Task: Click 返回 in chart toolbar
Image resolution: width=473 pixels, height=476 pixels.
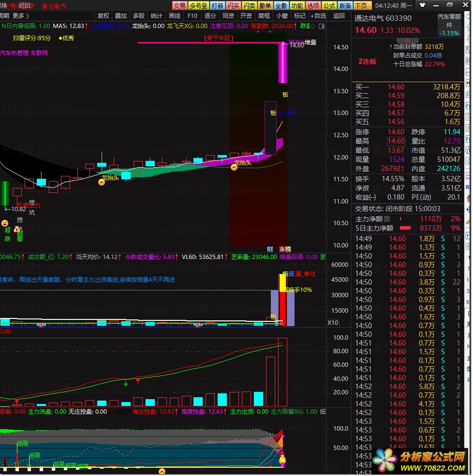Action: [339, 16]
